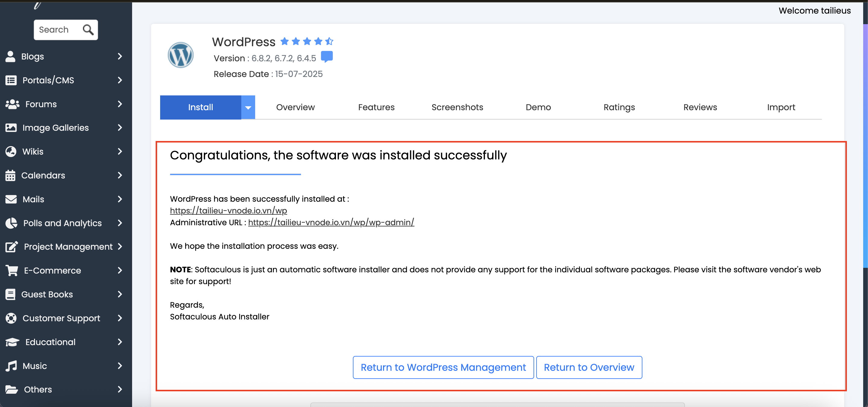Click the Forums group icon
The width and height of the screenshot is (868, 407).
12,104
